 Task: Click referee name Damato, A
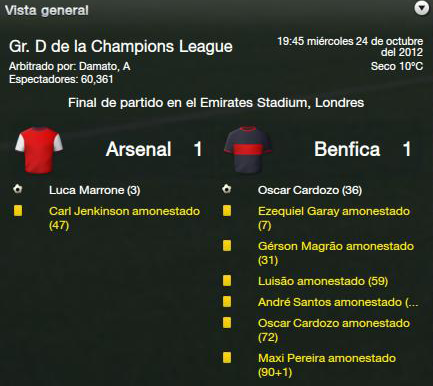(x=105, y=66)
